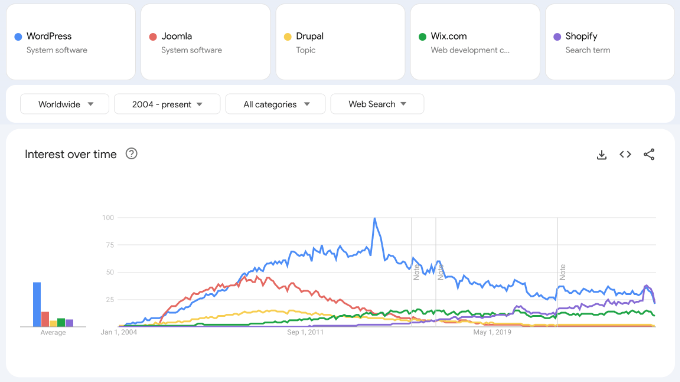Click the yellow Drupal color dot

point(288,37)
